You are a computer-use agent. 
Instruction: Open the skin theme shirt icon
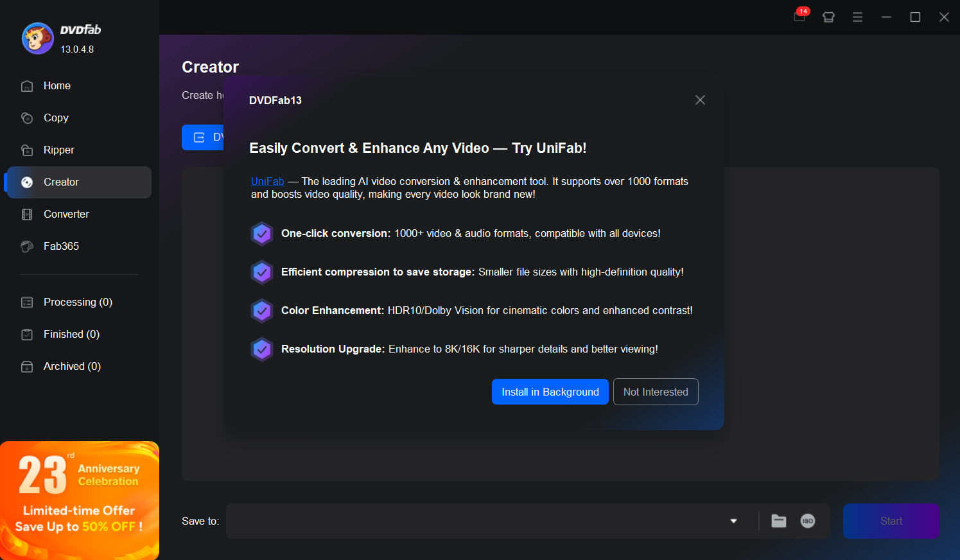[828, 17]
